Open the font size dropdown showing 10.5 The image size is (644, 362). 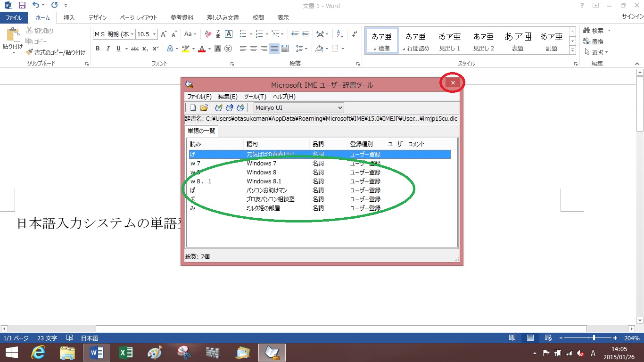[x=154, y=34]
